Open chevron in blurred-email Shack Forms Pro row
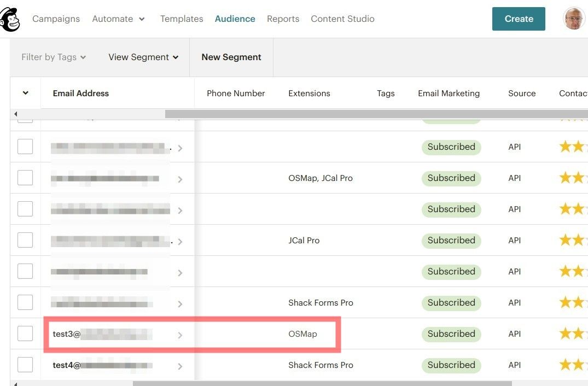The width and height of the screenshot is (588, 386). pyautogui.click(x=180, y=304)
